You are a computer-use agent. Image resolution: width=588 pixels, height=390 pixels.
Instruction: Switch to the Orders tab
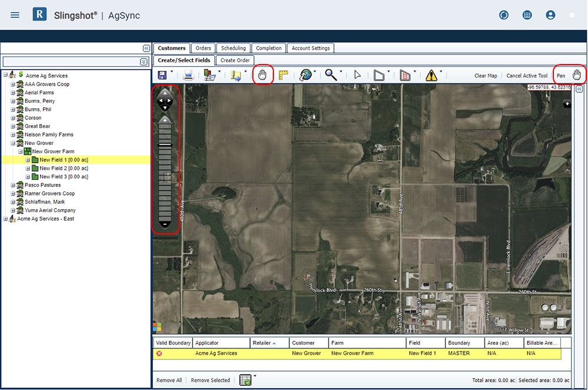click(x=203, y=48)
